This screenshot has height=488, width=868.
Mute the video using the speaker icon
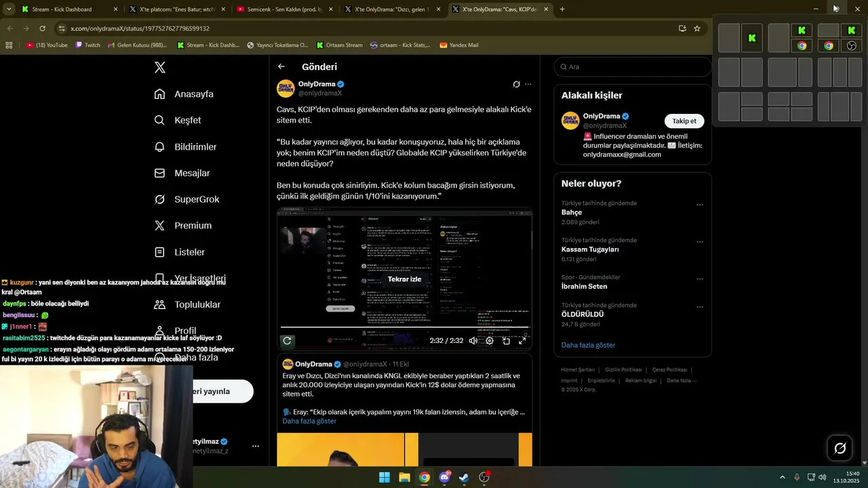(x=473, y=341)
